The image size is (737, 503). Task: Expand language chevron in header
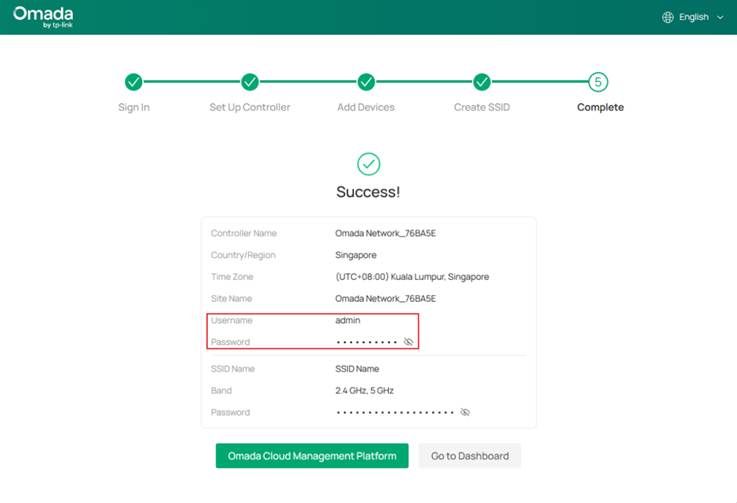pos(720,17)
